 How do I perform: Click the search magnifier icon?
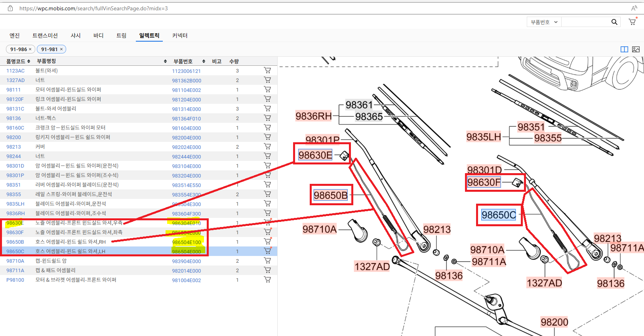tap(614, 22)
